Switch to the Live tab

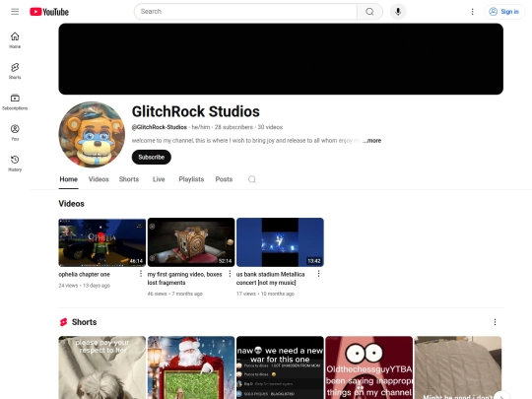click(159, 179)
